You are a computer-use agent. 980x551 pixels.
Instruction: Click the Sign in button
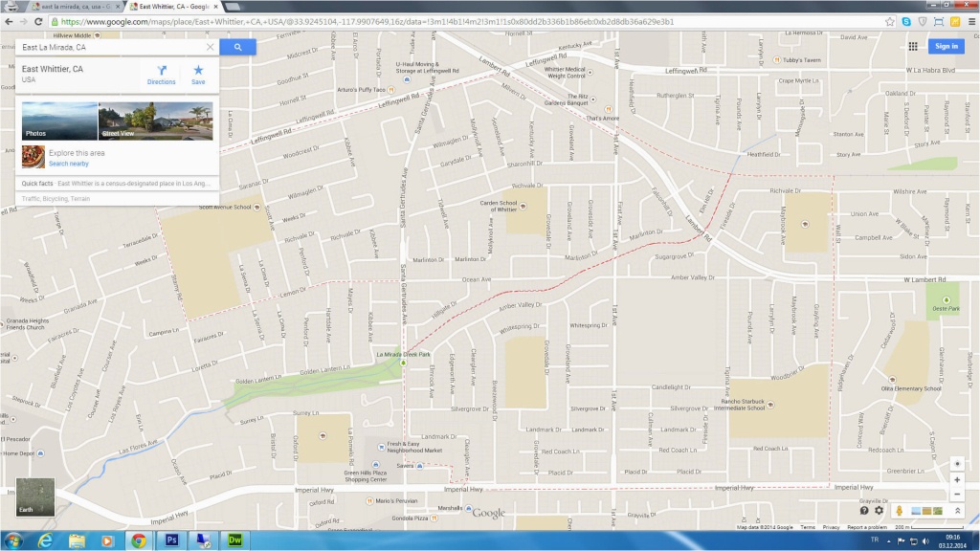[x=946, y=46]
